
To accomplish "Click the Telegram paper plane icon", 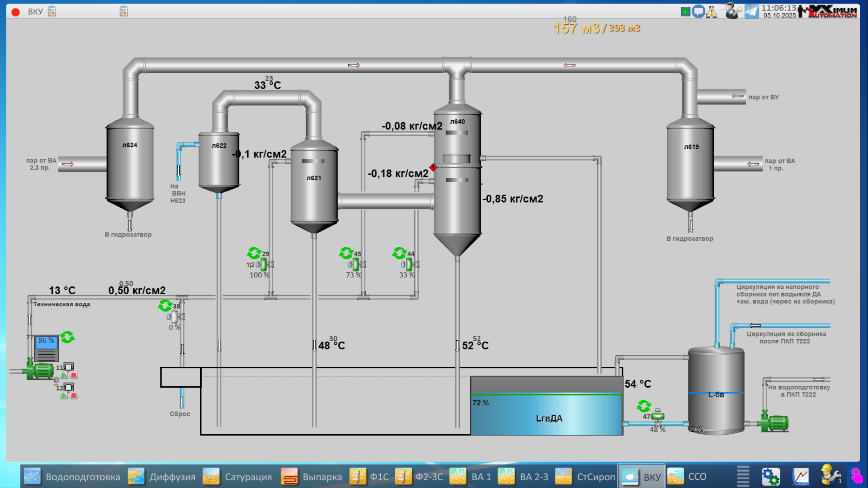I will 751,11.
